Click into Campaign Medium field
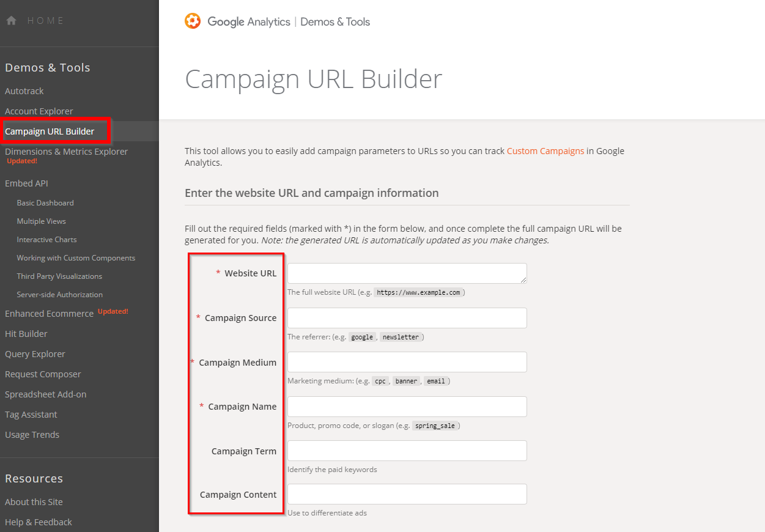The width and height of the screenshot is (765, 532). [407, 362]
